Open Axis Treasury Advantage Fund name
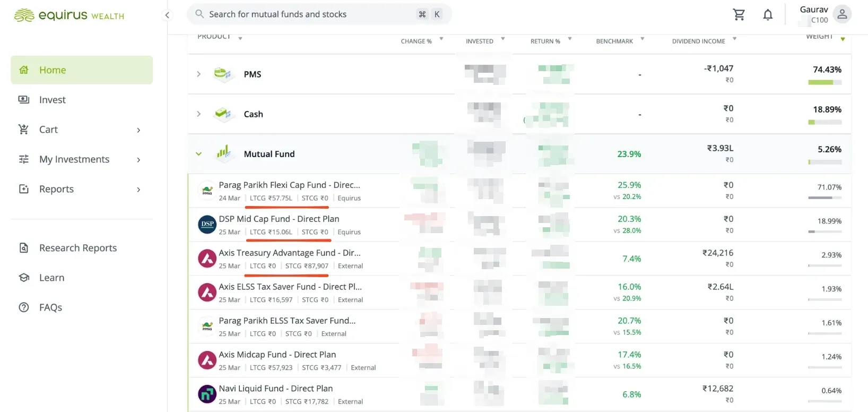Viewport: 868px width, 412px height. (x=290, y=253)
